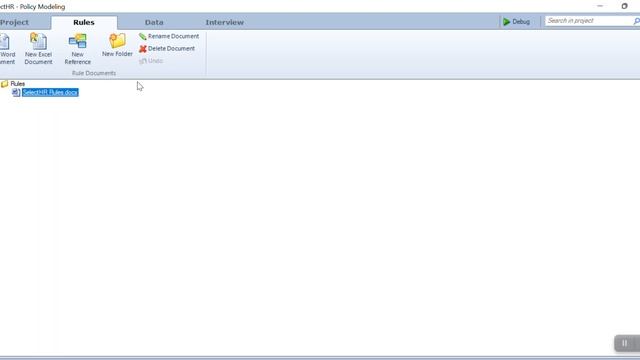Switch to the Interview tab
This screenshot has height=360, width=640.
coord(224,22)
